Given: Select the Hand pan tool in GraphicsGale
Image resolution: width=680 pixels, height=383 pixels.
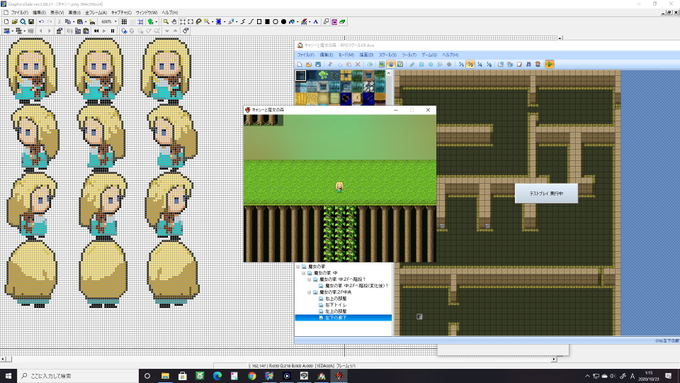Looking at the screenshot, I should (x=174, y=22).
